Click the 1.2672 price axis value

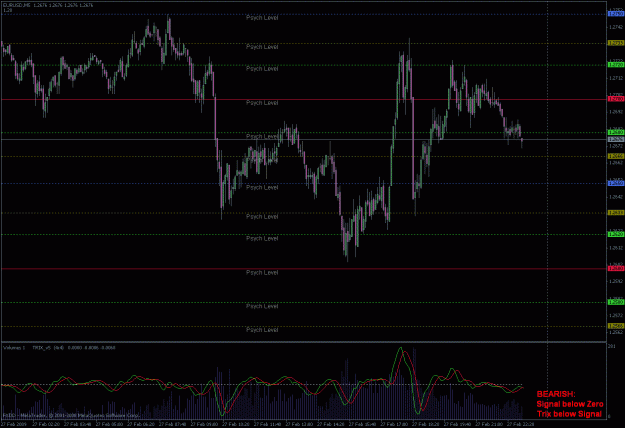coord(616,146)
